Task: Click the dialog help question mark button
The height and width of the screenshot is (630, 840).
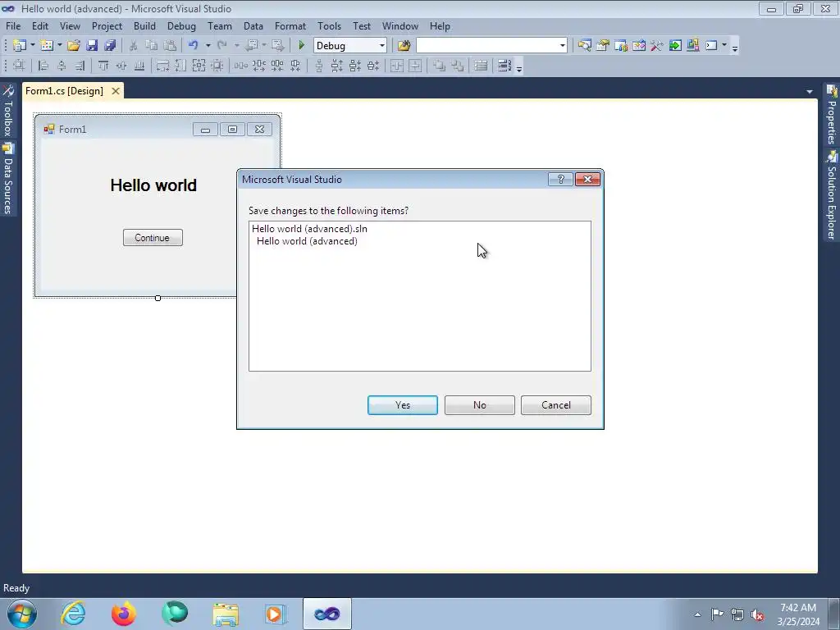Action: [561, 180]
